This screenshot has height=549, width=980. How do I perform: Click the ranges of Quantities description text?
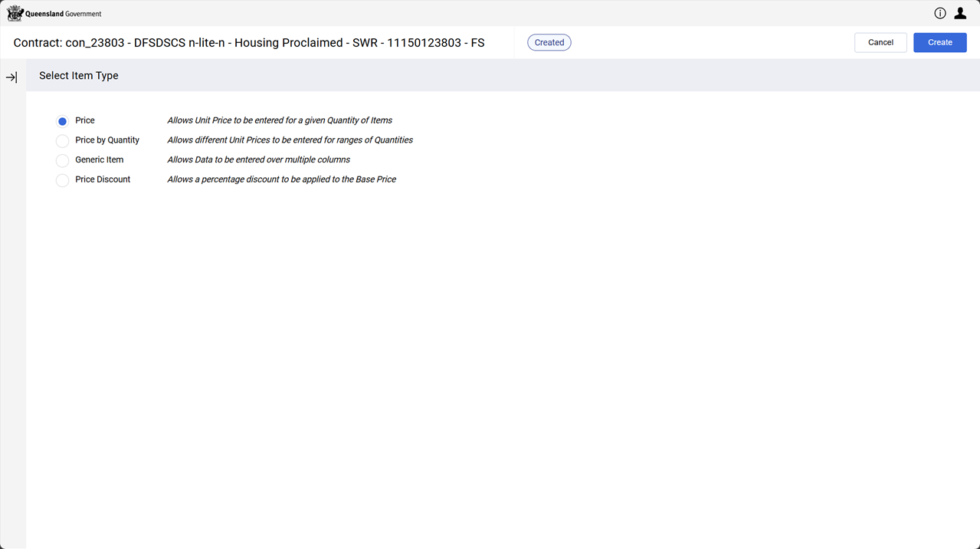(x=290, y=140)
